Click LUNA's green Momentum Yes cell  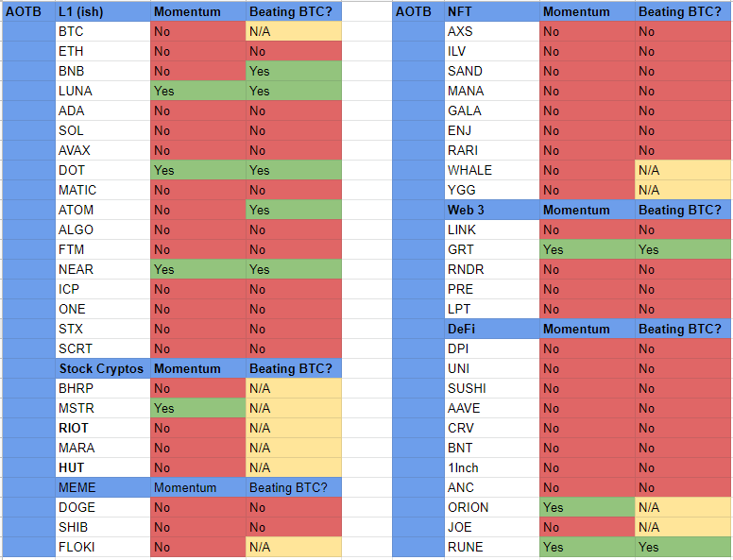[x=197, y=91]
